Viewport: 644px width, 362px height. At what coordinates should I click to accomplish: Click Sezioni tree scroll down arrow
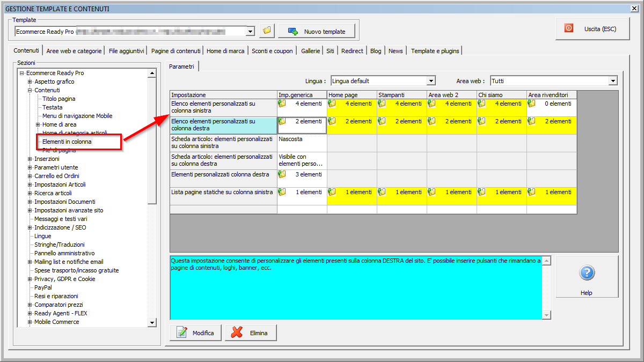click(152, 322)
